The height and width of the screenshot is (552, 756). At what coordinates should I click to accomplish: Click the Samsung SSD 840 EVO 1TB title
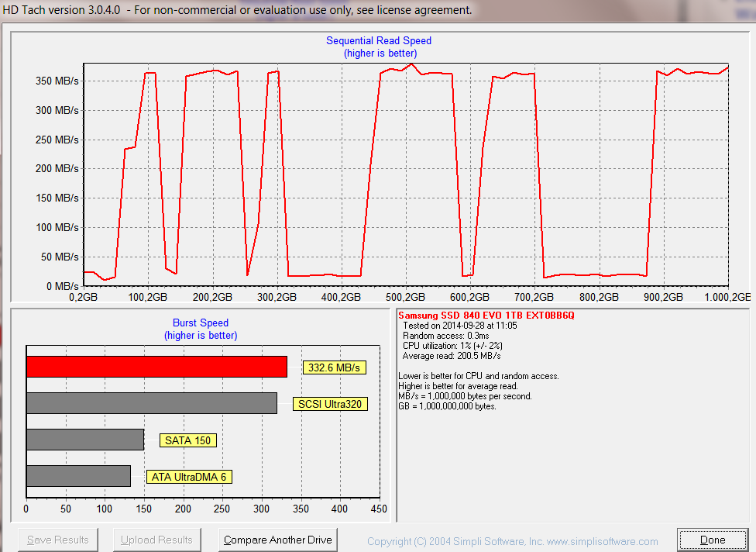click(486, 315)
